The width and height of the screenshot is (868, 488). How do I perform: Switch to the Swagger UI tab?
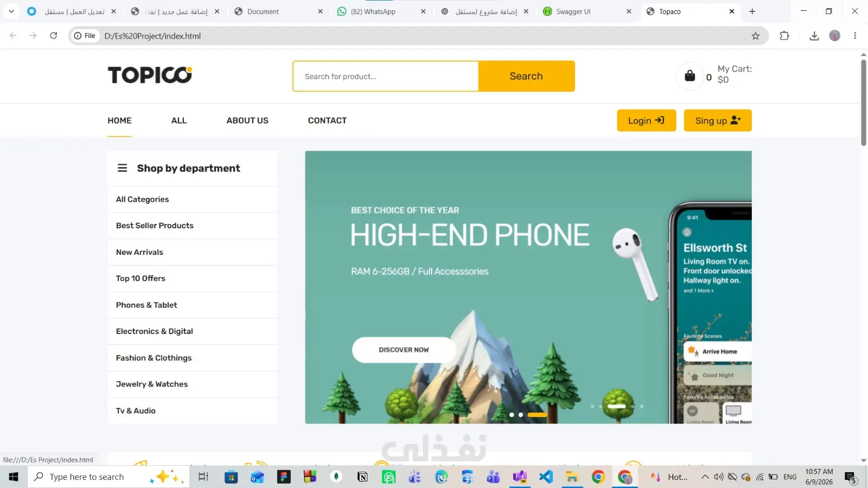point(587,11)
